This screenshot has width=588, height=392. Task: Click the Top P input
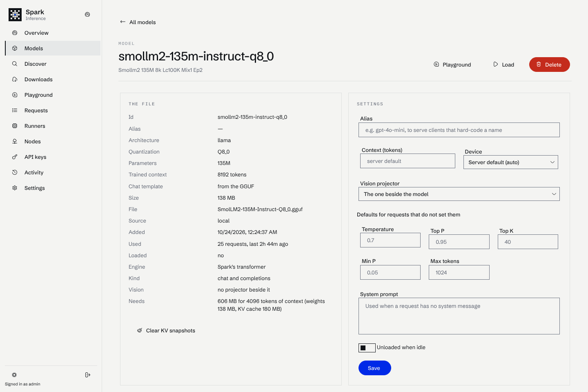[459, 242]
